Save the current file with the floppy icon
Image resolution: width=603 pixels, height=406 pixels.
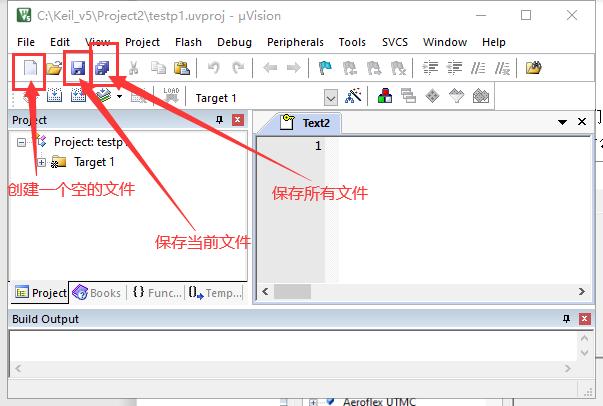(78, 68)
